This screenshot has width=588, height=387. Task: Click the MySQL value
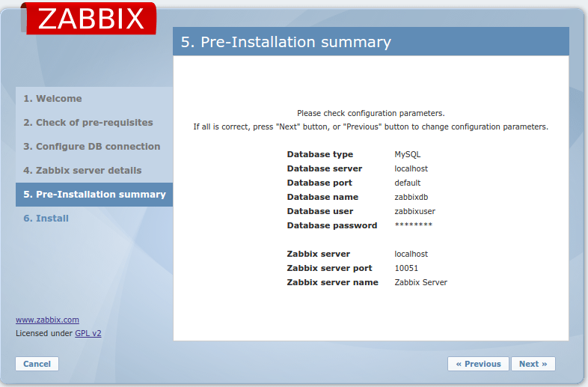tap(407, 154)
